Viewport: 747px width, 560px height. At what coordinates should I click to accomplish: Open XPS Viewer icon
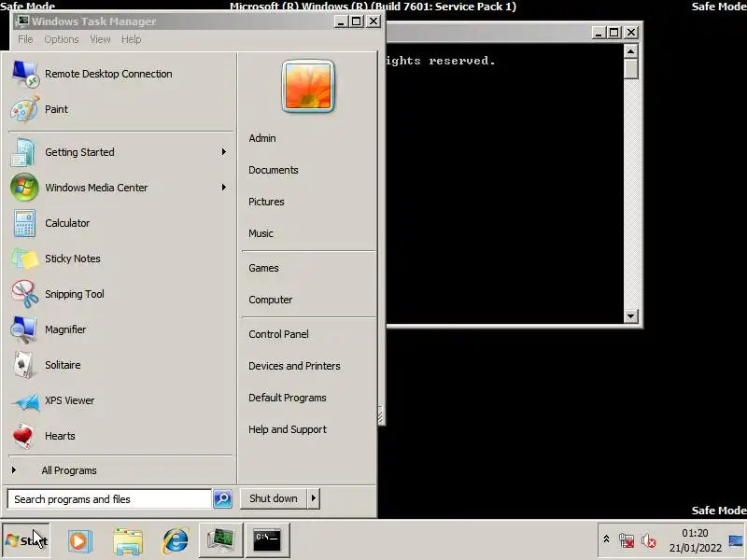[x=26, y=401]
